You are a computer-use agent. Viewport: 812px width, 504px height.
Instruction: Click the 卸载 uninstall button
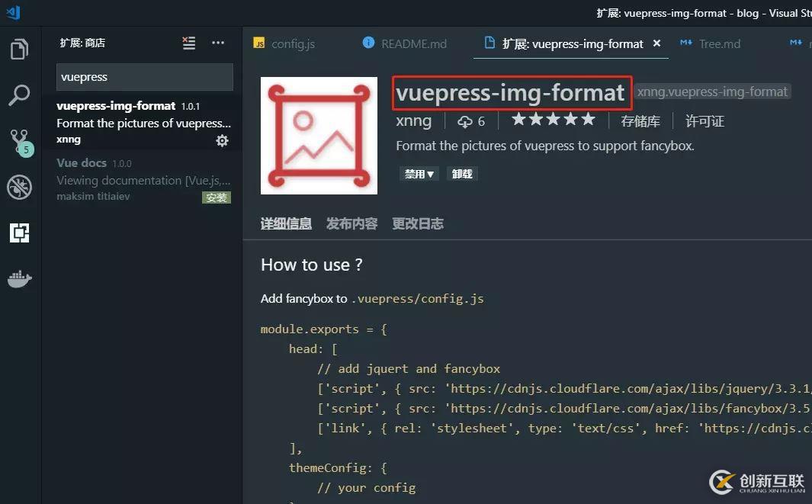coord(462,174)
